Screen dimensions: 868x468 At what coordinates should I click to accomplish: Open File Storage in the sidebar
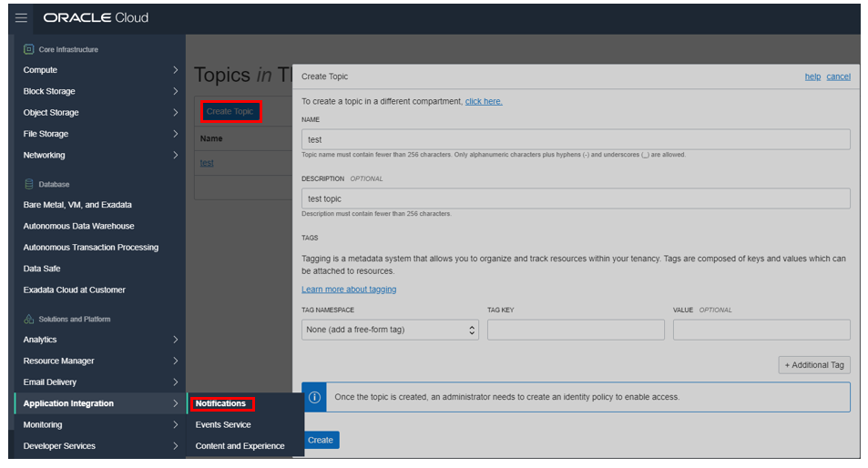pyautogui.click(x=46, y=134)
